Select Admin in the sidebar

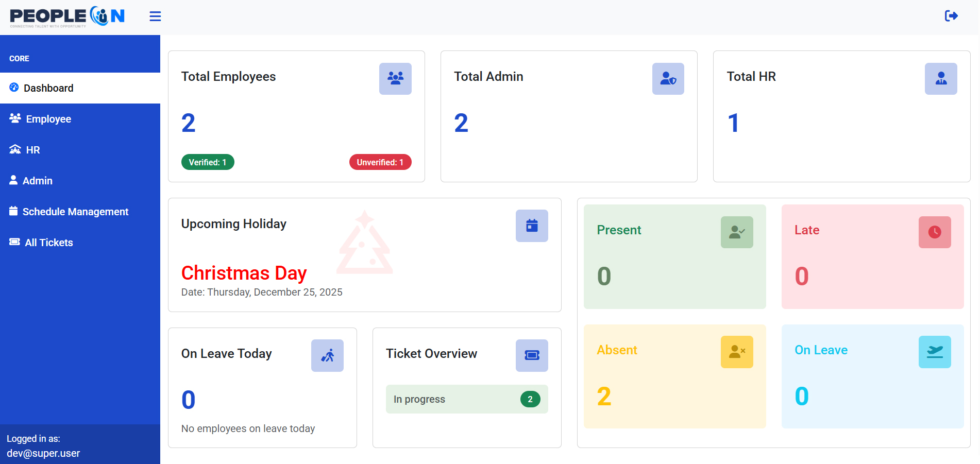[37, 181]
